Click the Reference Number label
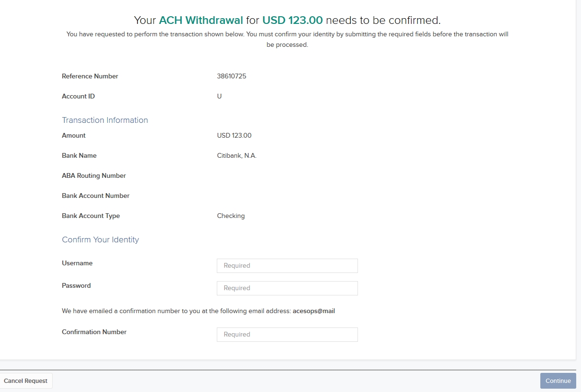The height and width of the screenshot is (392, 581). [90, 76]
